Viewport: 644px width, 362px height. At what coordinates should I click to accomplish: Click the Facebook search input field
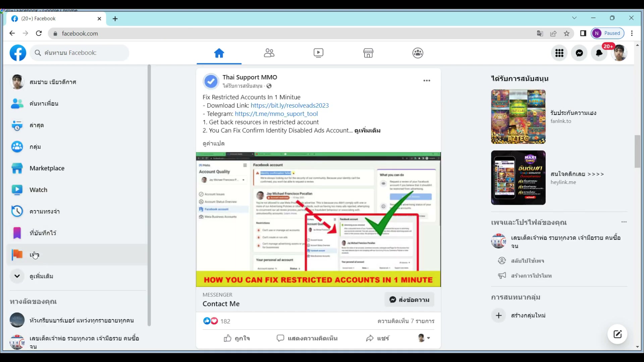point(80,53)
